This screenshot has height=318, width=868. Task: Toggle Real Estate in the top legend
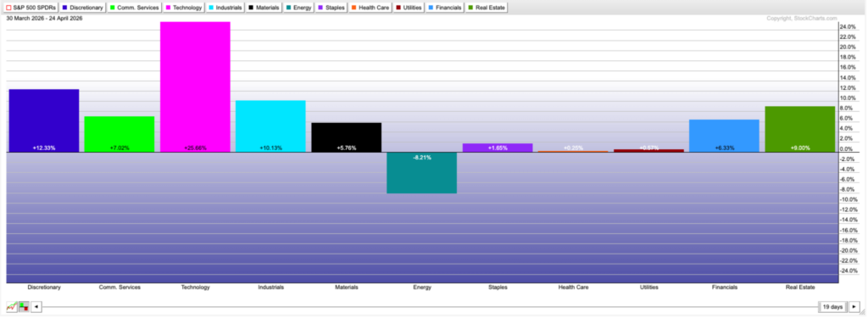pos(487,8)
